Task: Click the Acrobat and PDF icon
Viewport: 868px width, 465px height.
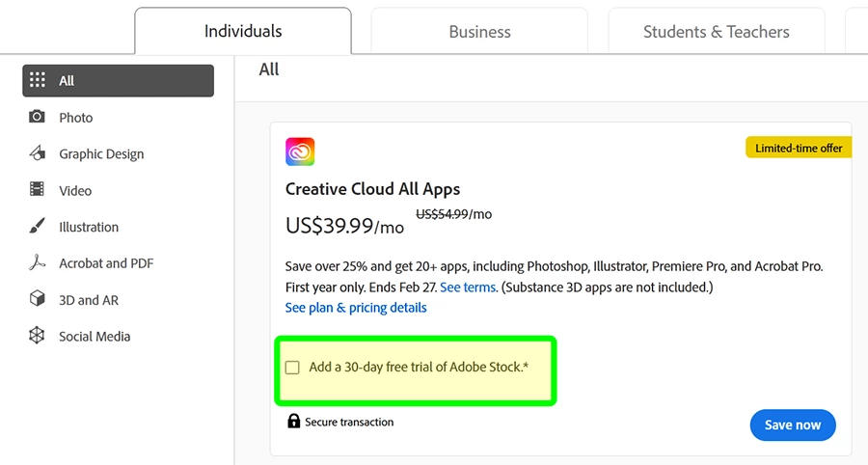Action: [37, 262]
